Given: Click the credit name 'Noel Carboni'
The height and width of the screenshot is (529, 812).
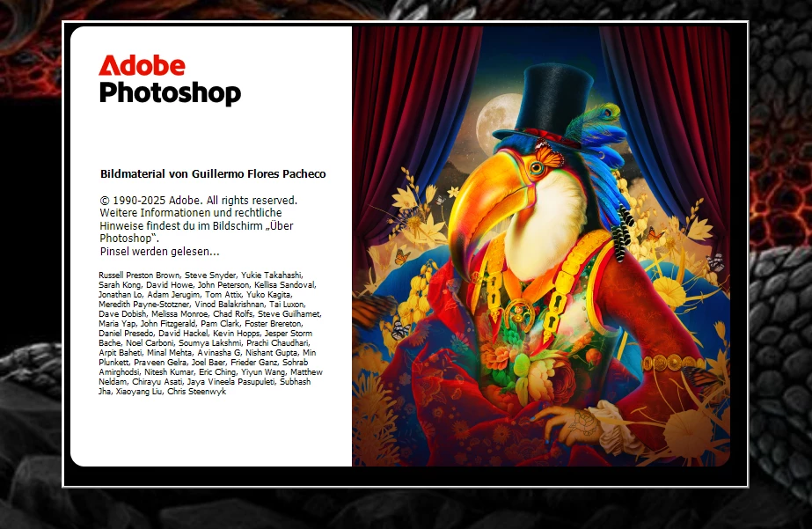Looking at the screenshot, I should point(150,343).
